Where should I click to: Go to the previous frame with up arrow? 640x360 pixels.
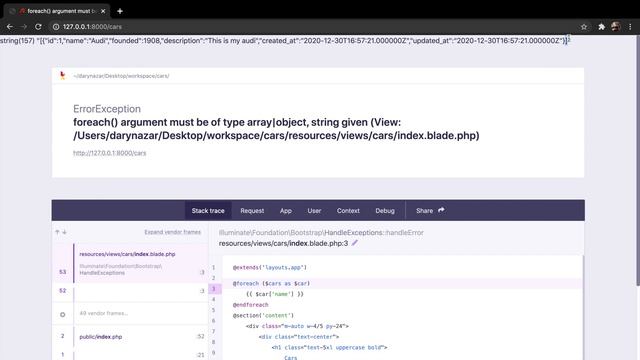pyautogui.click(x=57, y=232)
